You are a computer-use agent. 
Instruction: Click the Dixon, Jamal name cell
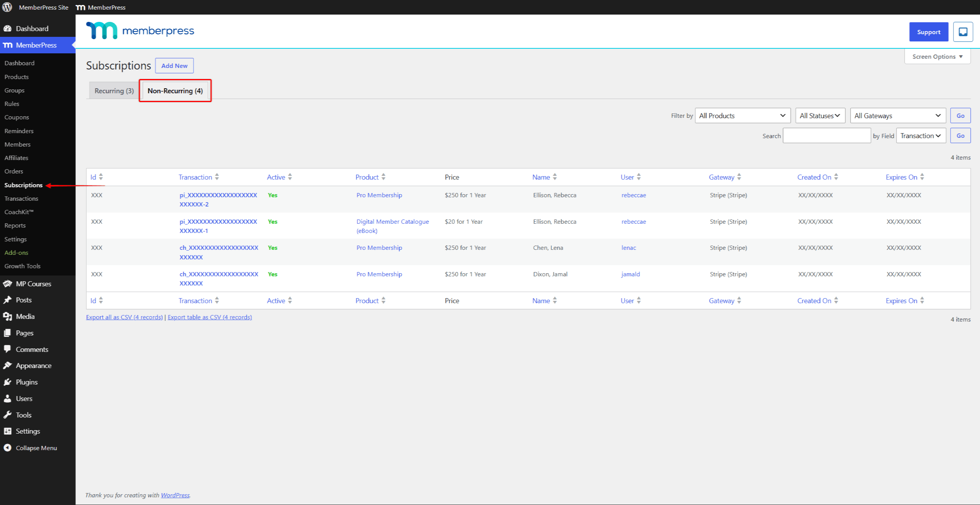click(550, 274)
